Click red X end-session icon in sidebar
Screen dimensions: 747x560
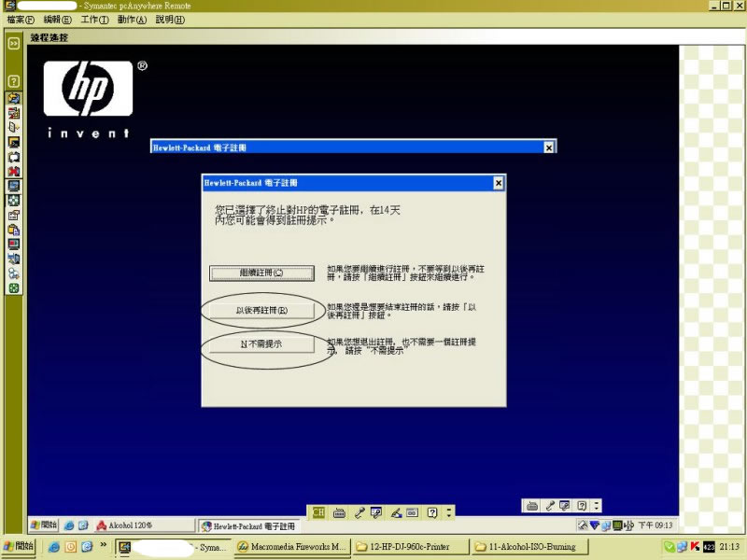point(14,171)
